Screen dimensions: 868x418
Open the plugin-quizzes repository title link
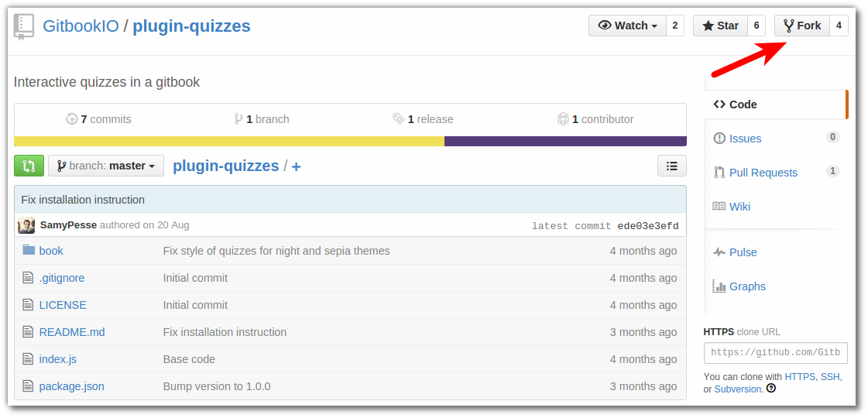191,26
